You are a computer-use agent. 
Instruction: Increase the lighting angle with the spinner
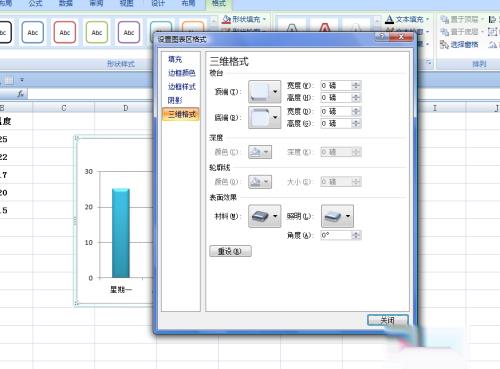pos(356,233)
